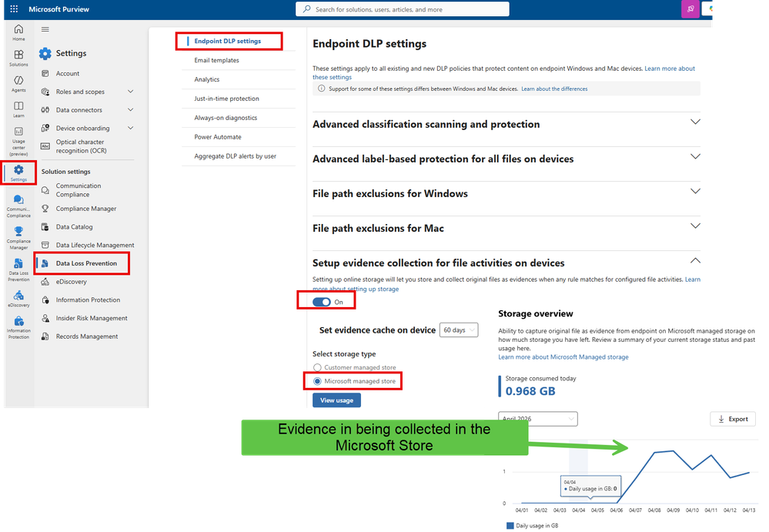Click the Account settings icon
The height and width of the screenshot is (532, 769).
[x=45, y=74]
